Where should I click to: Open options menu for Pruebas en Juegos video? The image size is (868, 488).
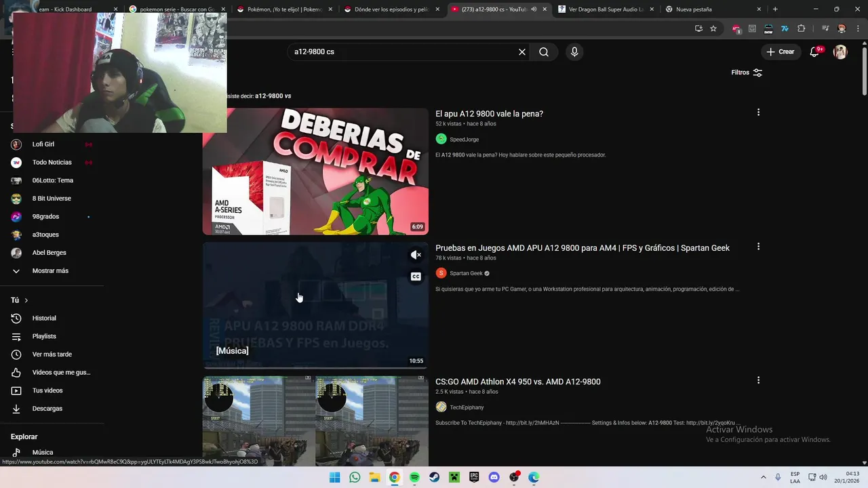[758, 247]
